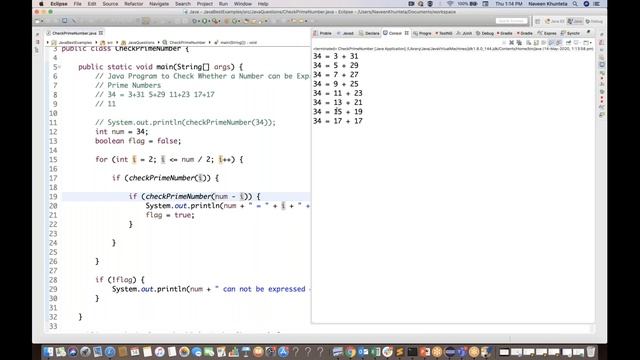
Task: Toggle Word Wrap in the console toolbar
Action: [x=544, y=42]
